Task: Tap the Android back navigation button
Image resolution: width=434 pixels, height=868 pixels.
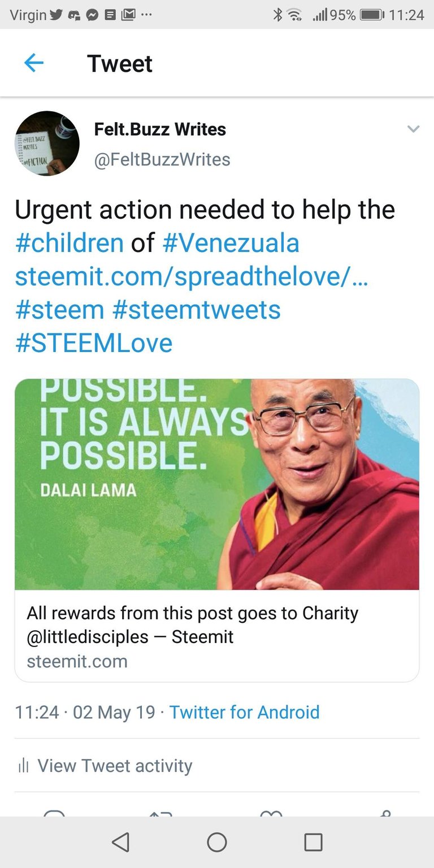Action: point(120,842)
